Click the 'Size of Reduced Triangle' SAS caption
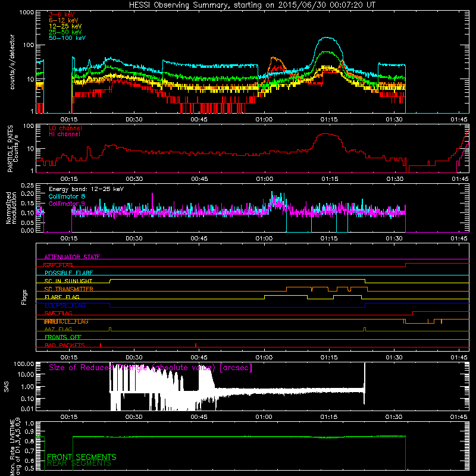 coord(151,368)
